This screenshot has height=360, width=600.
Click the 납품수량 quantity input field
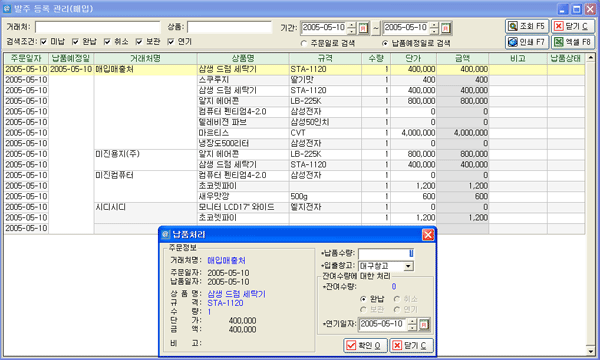coord(386,254)
